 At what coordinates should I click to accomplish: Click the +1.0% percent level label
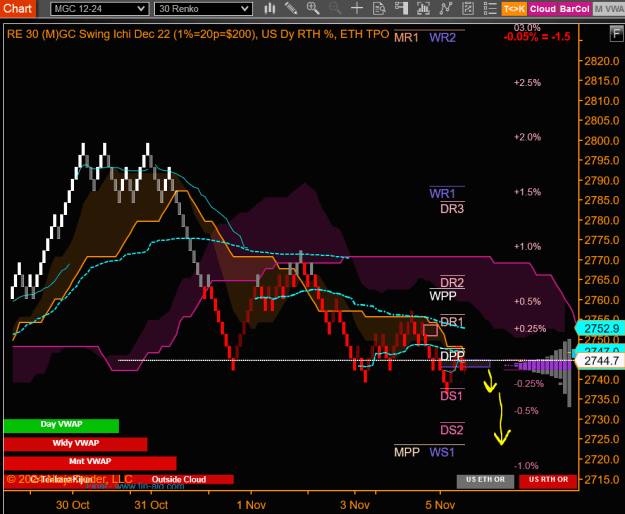point(527,247)
